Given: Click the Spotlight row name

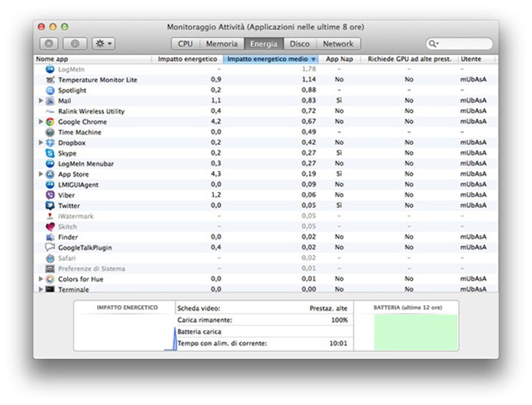Looking at the screenshot, I should point(72,91).
